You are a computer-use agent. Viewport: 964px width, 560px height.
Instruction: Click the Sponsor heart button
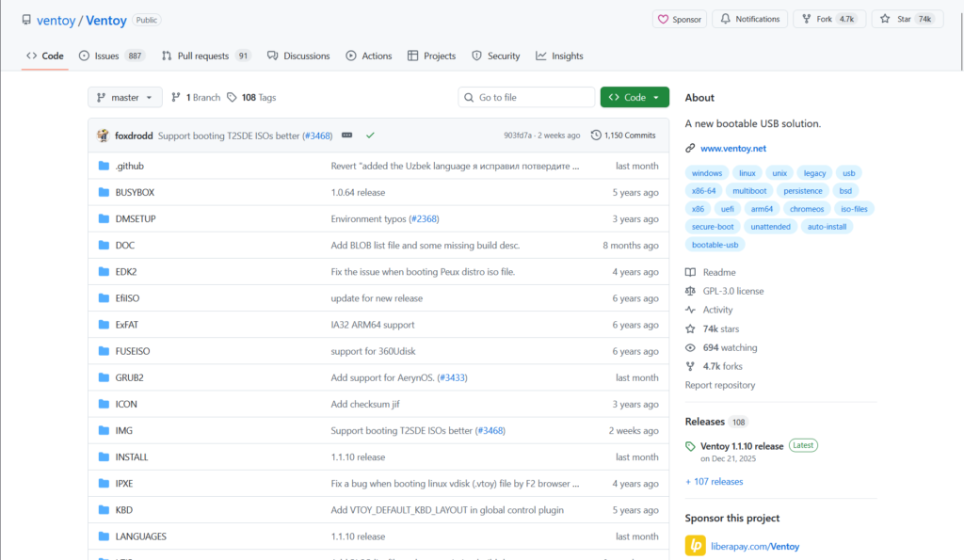pos(679,19)
